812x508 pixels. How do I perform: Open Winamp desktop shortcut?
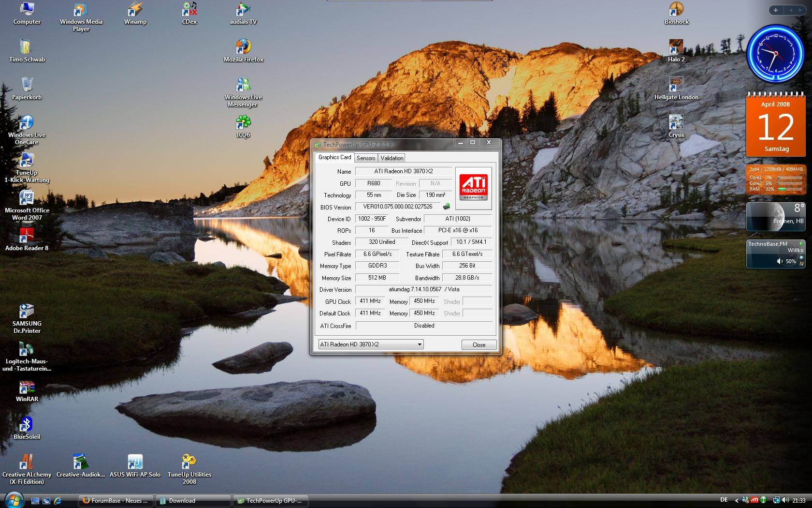click(x=135, y=14)
